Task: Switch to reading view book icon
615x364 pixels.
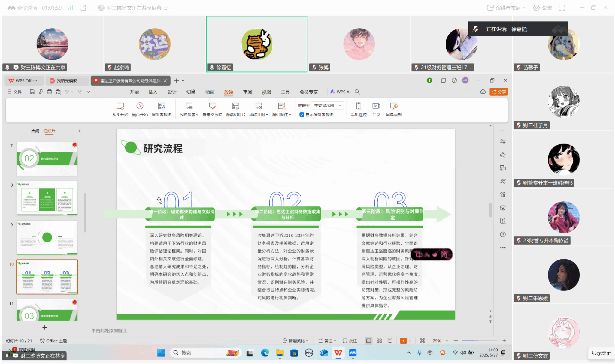Action: [x=390, y=341]
